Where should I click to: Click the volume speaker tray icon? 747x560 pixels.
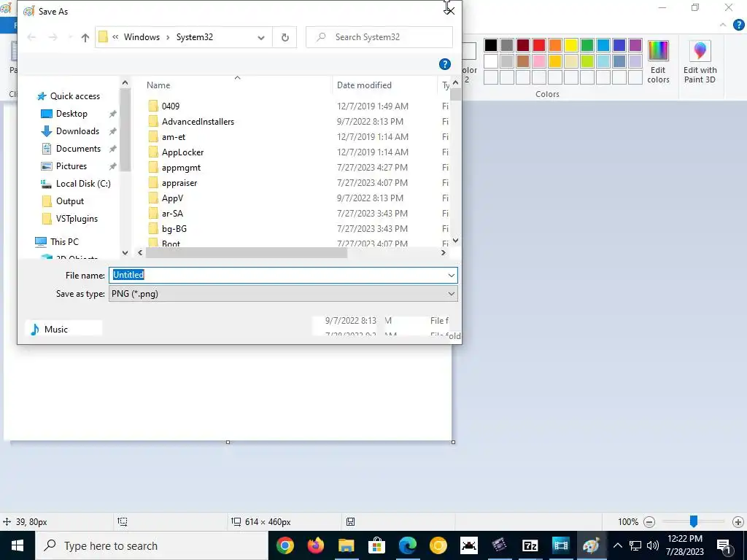click(x=653, y=545)
